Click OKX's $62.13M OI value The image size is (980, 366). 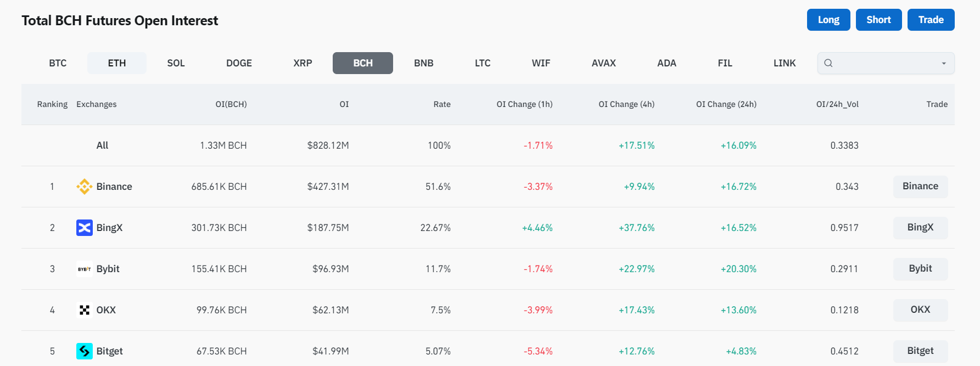(x=331, y=310)
